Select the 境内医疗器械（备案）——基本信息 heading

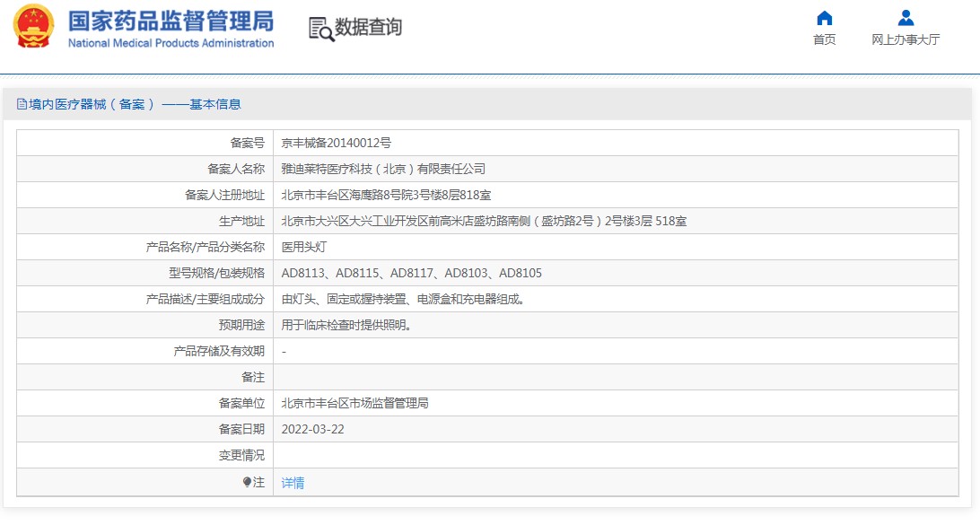pos(135,104)
